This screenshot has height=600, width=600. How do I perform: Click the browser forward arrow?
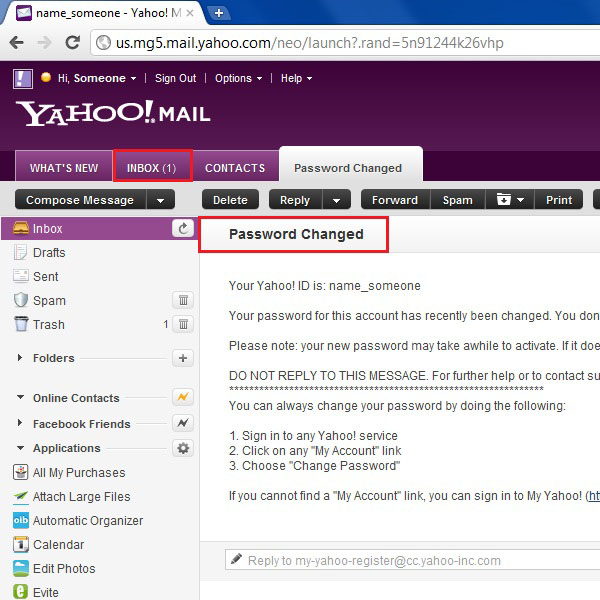point(44,42)
